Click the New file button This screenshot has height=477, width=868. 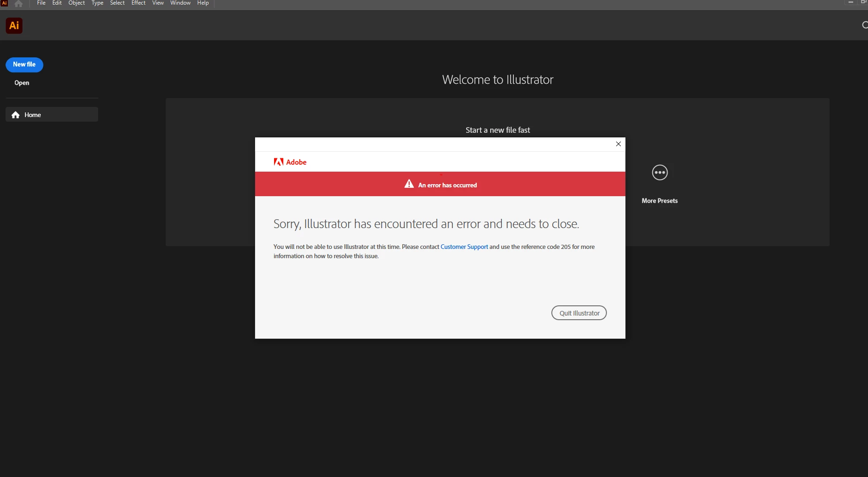[x=25, y=65]
